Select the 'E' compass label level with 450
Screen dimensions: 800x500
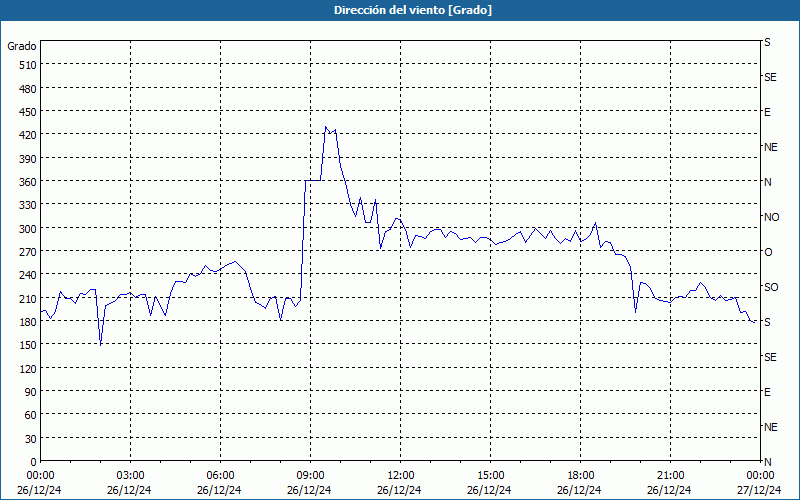[x=767, y=112]
